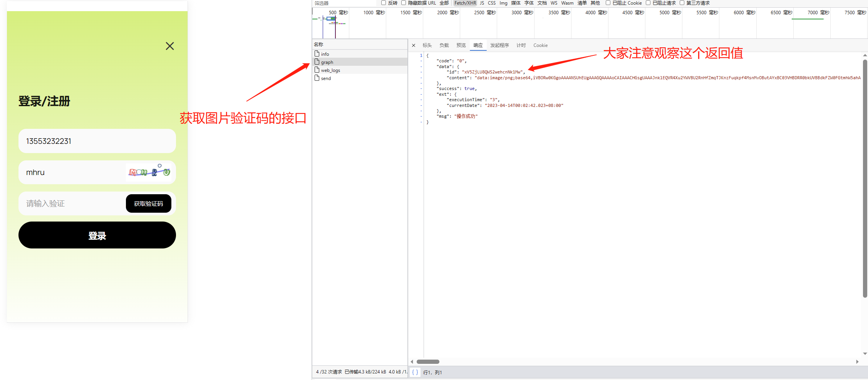868x380 pixels.
Task: Open the 负载 (Payload) tab
Action: [x=444, y=45]
